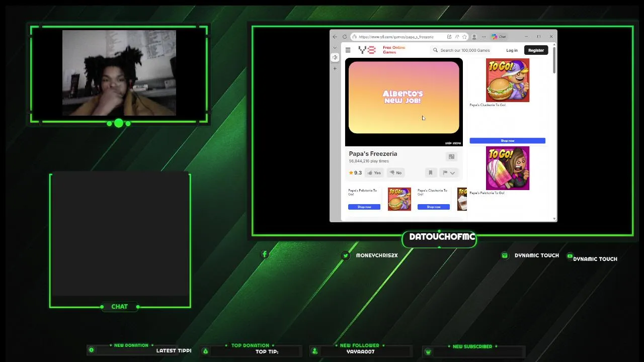View site info lock icon in address bar
This screenshot has height=362, width=644.
click(x=355, y=37)
